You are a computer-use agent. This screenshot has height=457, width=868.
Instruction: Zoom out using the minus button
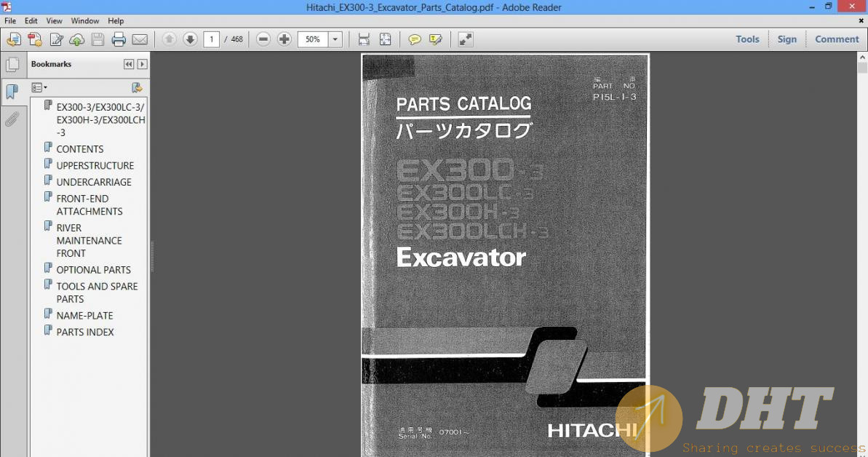[x=263, y=39]
